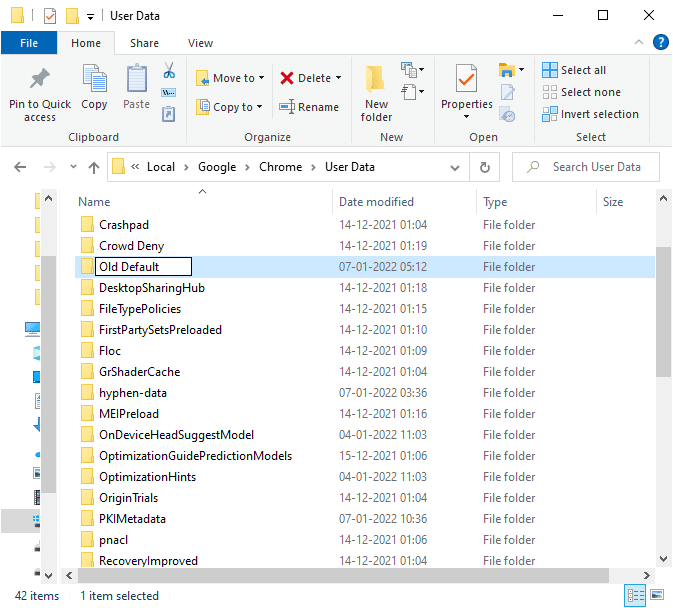
Task: Expand the Delete dropdown arrow
Action: click(339, 78)
